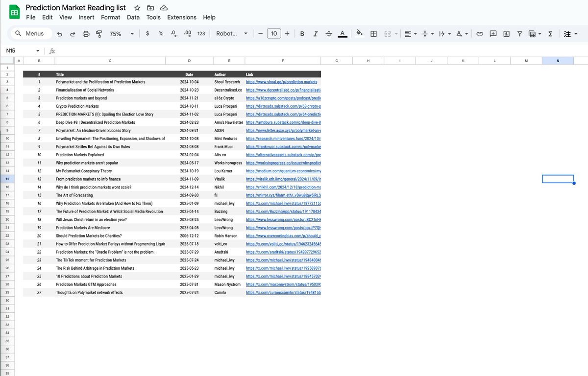Open the zoom level 75% dropdown
The image size is (588, 376).
[x=122, y=34]
